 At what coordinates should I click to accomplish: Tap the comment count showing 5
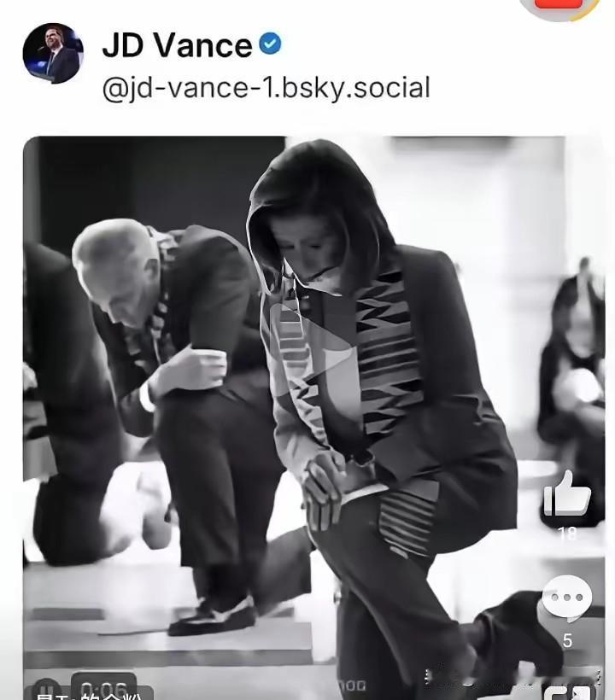(567, 639)
